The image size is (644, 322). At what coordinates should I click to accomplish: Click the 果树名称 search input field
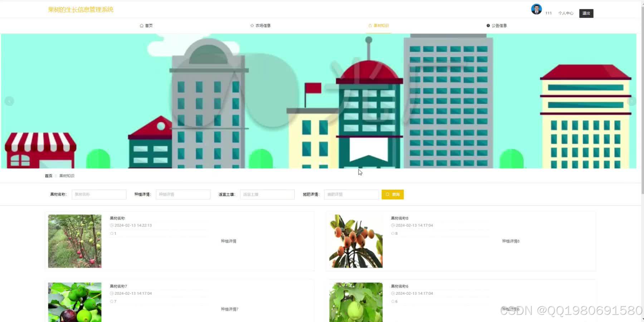(99, 194)
